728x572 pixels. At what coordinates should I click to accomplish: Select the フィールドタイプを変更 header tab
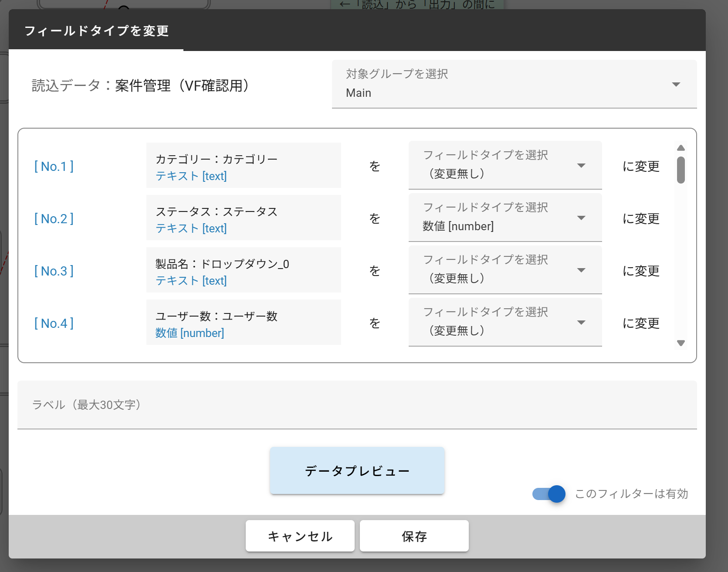(96, 31)
